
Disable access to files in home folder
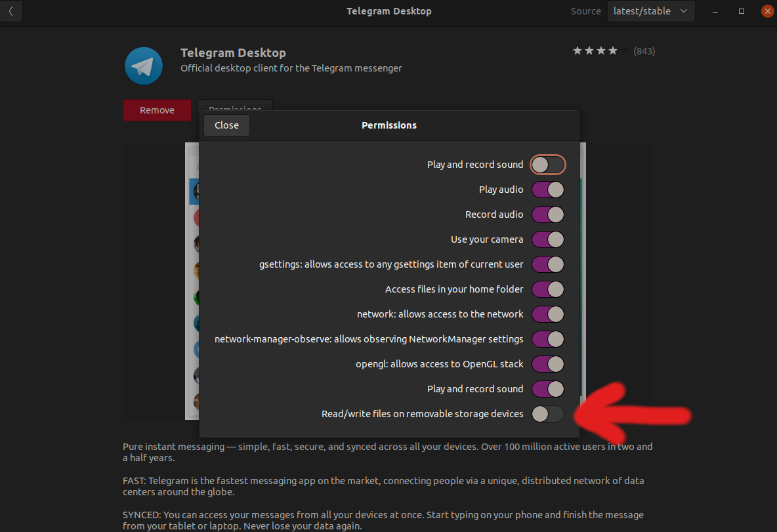tap(548, 289)
